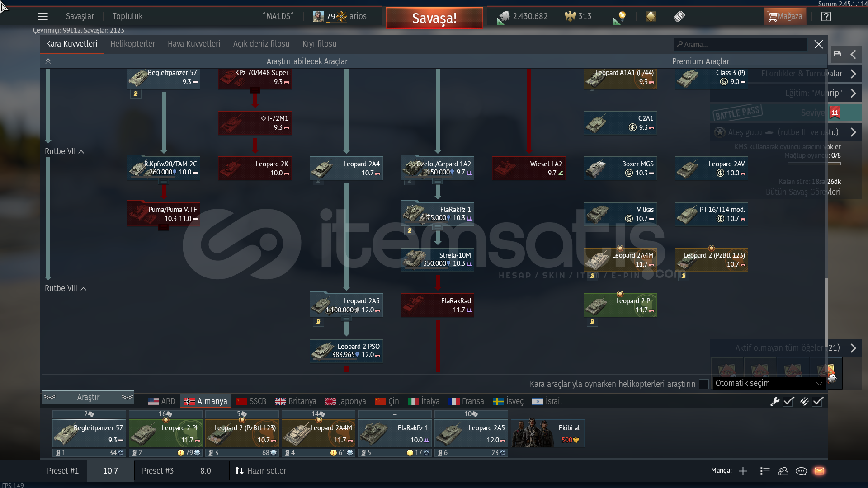The image size is (868, 488).
Task: Select the SSCB nation tab
Action: tap(251, 401)
